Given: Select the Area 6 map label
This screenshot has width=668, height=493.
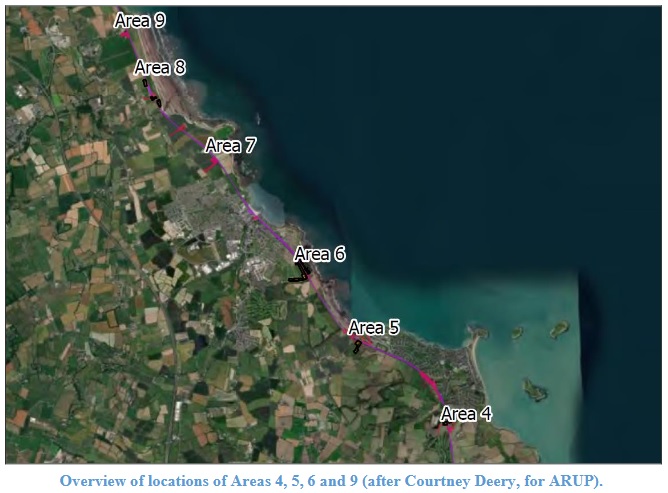Looking at the screenshot, I should click(319, 254).
